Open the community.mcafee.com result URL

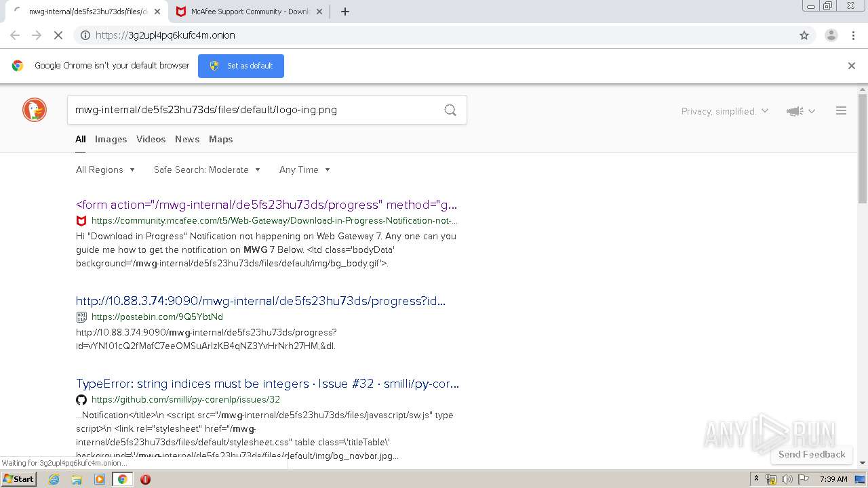tap(275, 220)
